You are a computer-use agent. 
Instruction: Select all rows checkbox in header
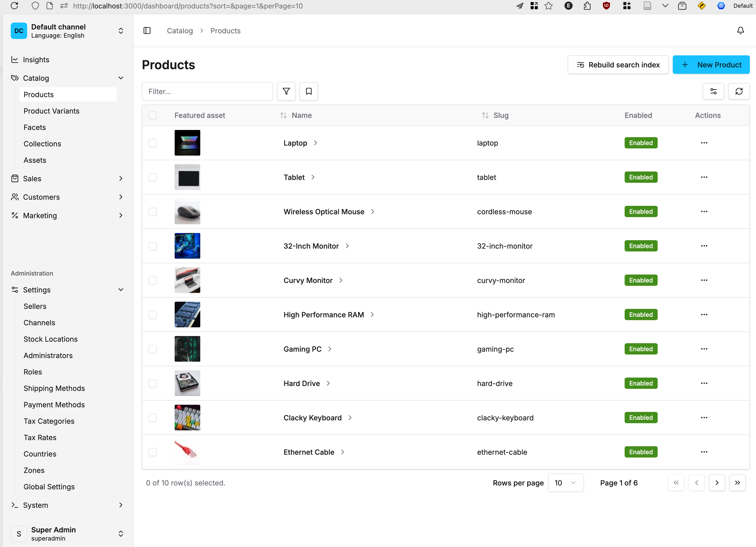tap(153, 115)
